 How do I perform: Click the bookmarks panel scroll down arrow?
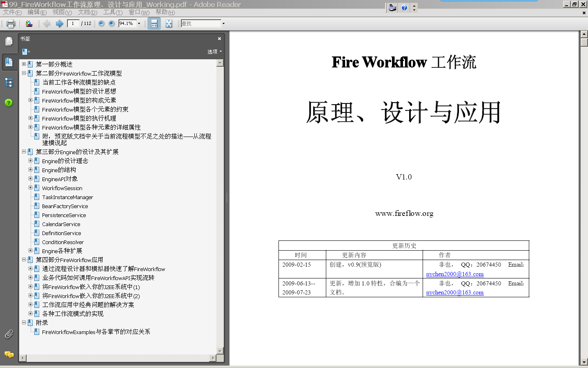coord(220,351)
